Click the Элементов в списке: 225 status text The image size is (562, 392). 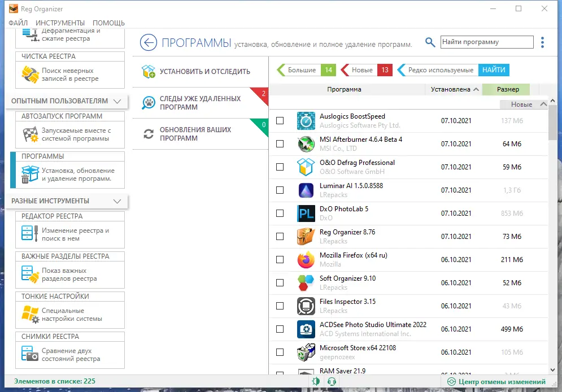[54, 381]
